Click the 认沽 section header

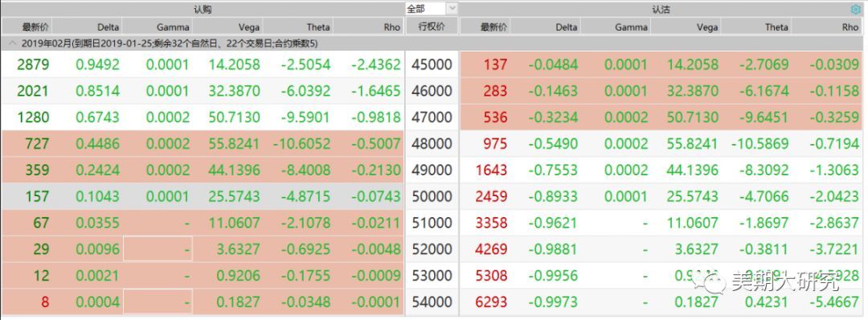click(661, 9)
